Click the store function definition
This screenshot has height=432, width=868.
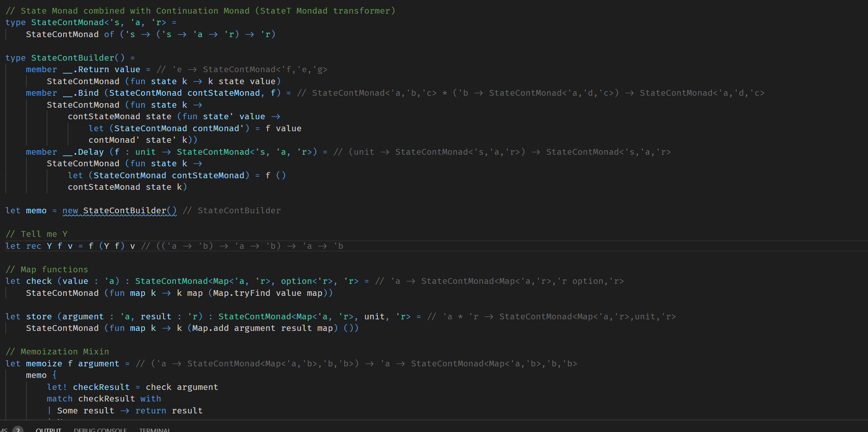point(38,316)
